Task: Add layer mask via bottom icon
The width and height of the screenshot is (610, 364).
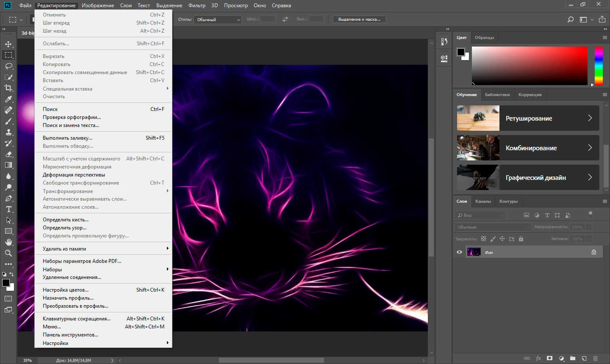Action: [550, 358]
